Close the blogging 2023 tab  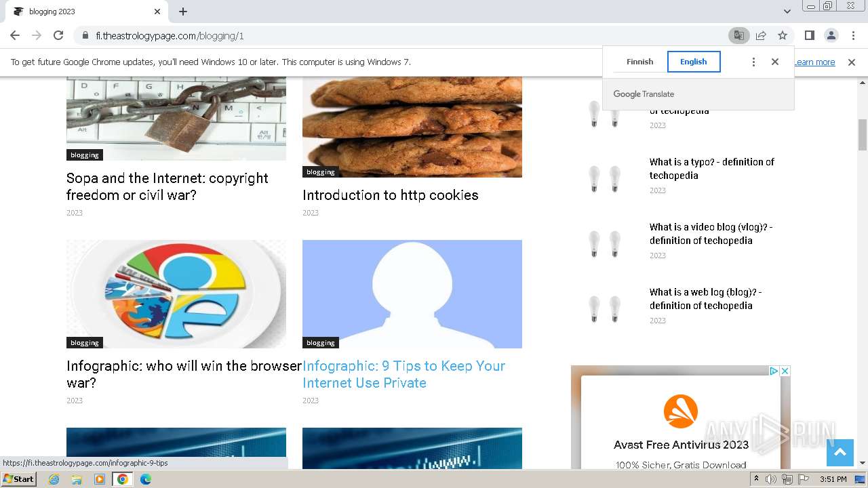click(x=157, y=12)
